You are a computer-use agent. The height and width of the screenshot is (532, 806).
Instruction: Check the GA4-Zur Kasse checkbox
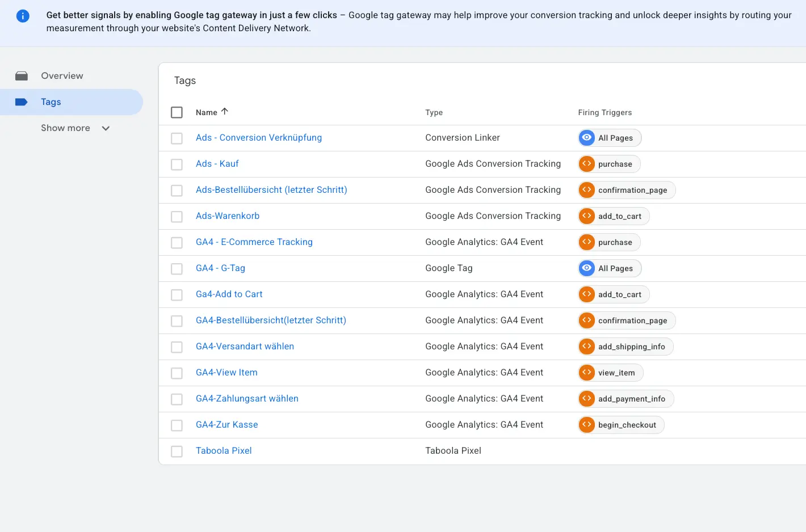(177, 425)
